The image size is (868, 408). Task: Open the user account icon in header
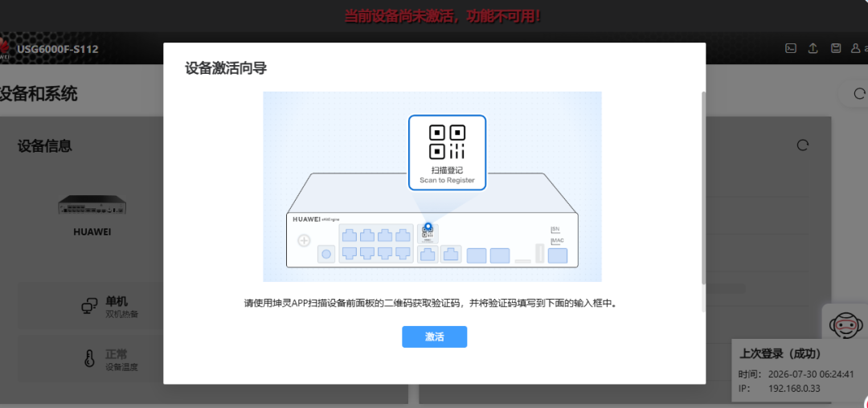[854, 48]
